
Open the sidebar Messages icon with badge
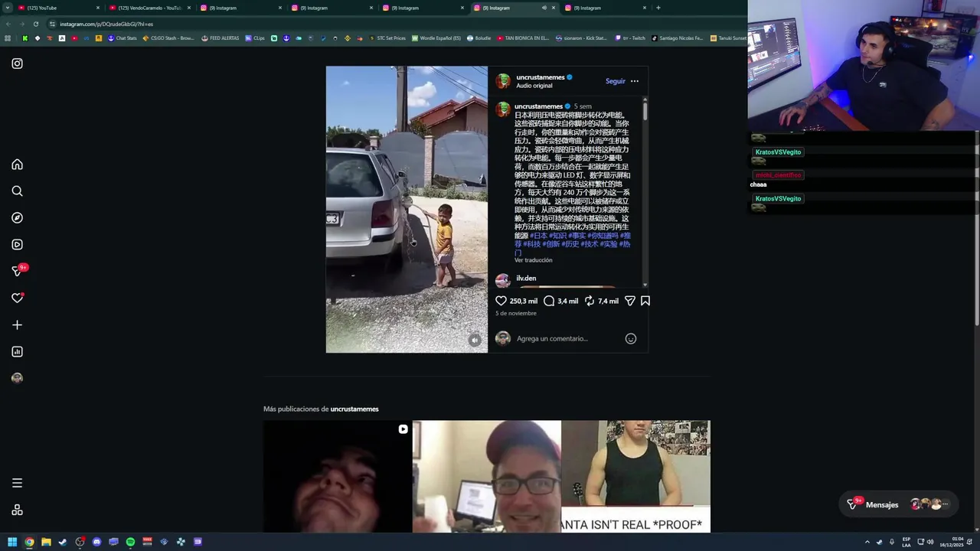(x=18, y=270)
